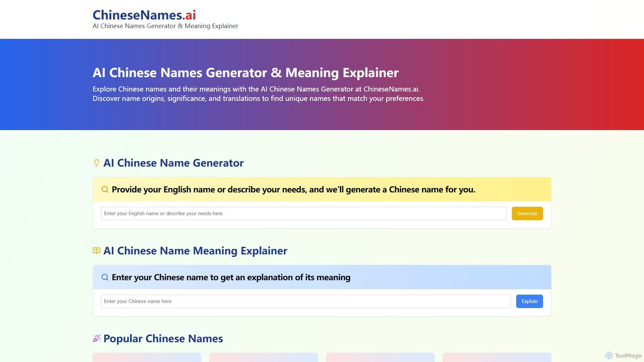Viewport: 644px width, 362px height.
Task: Click the magnifier icon in yellow generator banner
Action: (x=105, y=190)
